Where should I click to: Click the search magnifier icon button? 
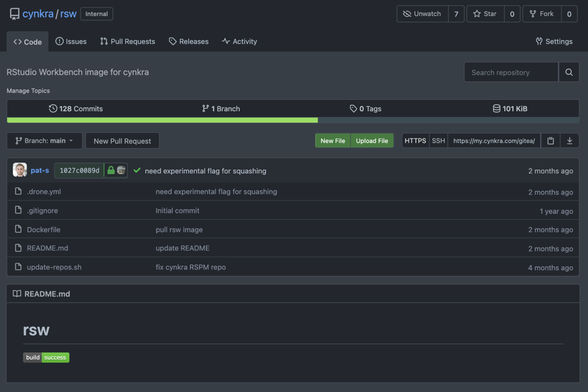[569, 72]
